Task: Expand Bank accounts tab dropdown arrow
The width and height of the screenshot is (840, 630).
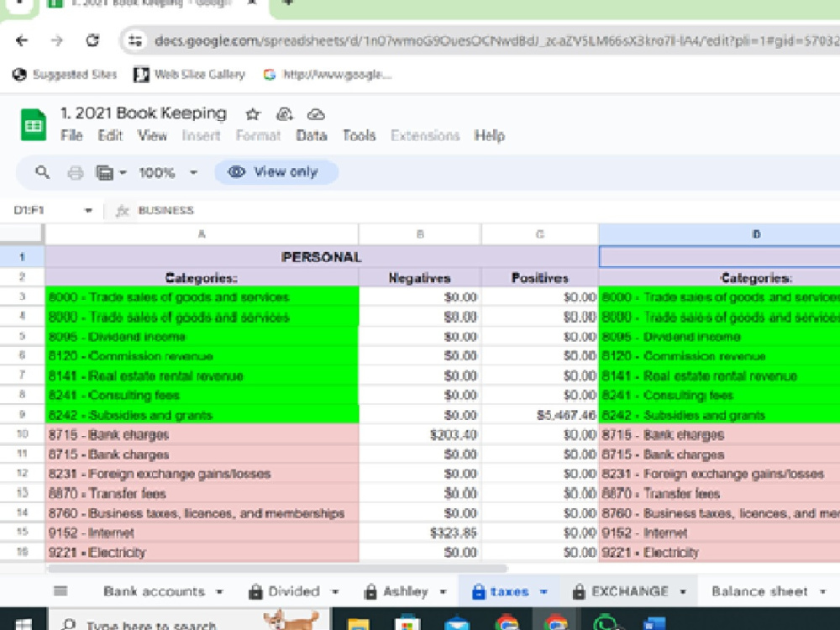Action: [x=219, y=592]
